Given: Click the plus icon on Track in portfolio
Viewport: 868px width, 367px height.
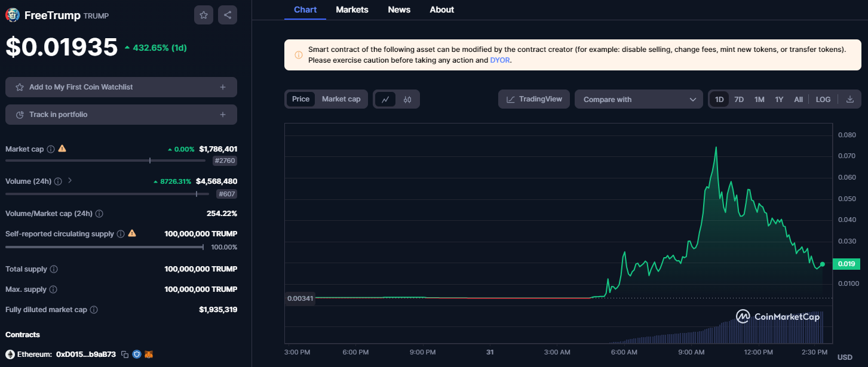Looking at the screenshot, I should pyautogui.click(x=223, y=115).
